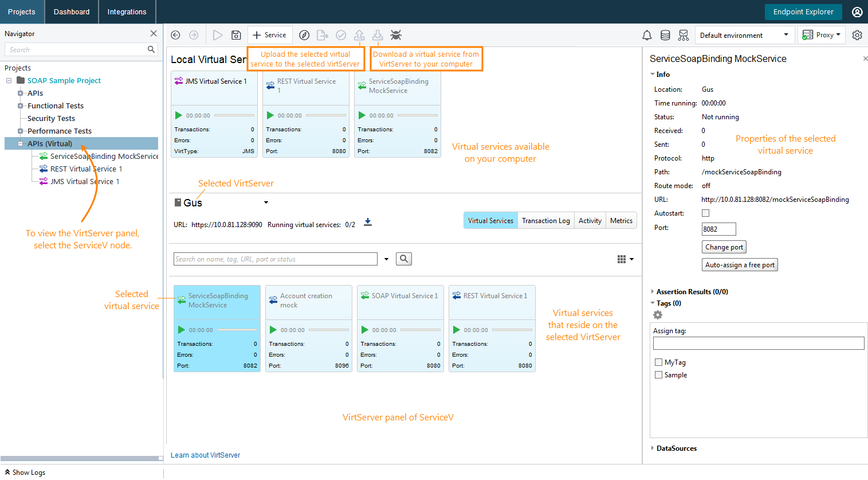Check the Sample tag checkbox
The image size is (868, 480).
(x=658, y=374)
